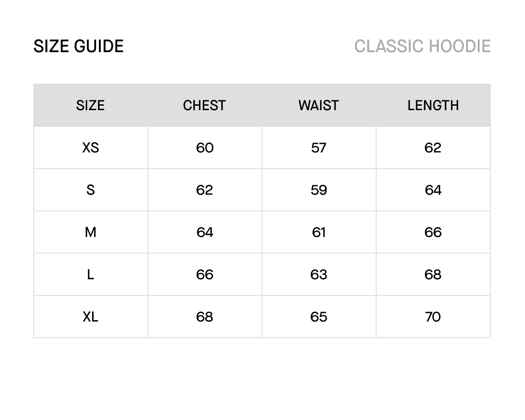This screenshot has width=525, height=420.
Task: Click the XL size row label
Action: coord(90,317)
